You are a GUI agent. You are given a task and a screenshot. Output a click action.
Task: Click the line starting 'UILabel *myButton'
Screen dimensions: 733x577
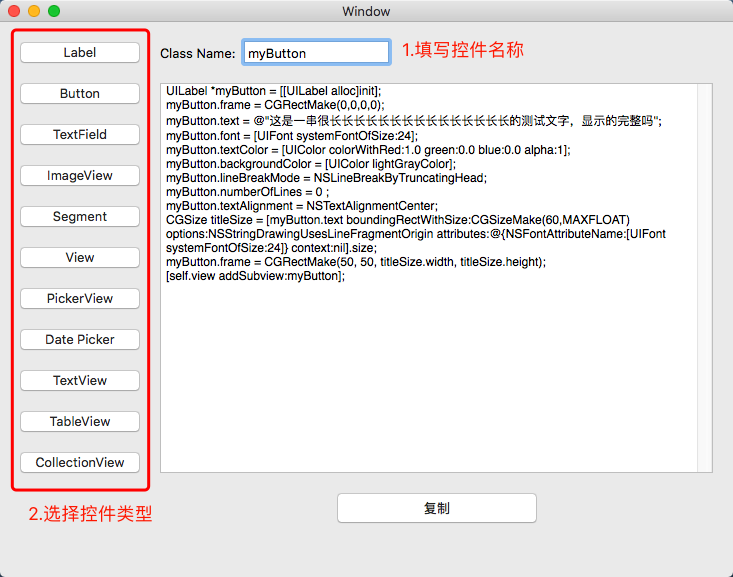[x=273, y=91]
